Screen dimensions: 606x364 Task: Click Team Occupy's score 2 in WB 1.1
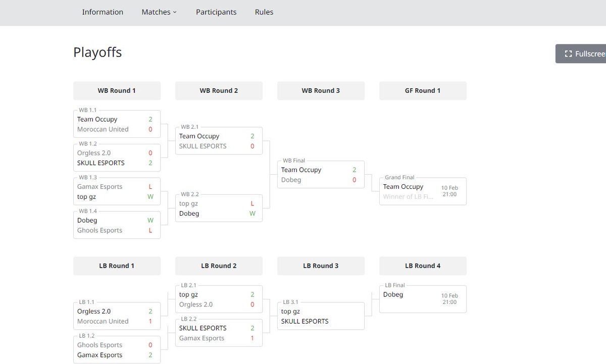[150, 119]
